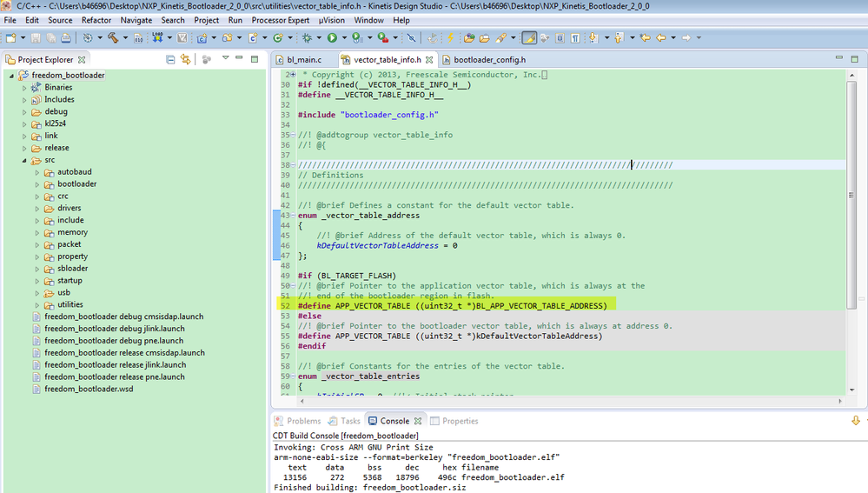Image resolution: width=868 pixels, height=493 pixels.
Task: Click the Debug bug icon
Action: (307, 37)
